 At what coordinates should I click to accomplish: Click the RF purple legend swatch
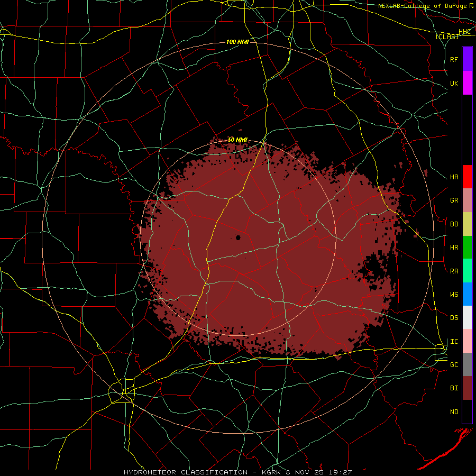[467, 59]
